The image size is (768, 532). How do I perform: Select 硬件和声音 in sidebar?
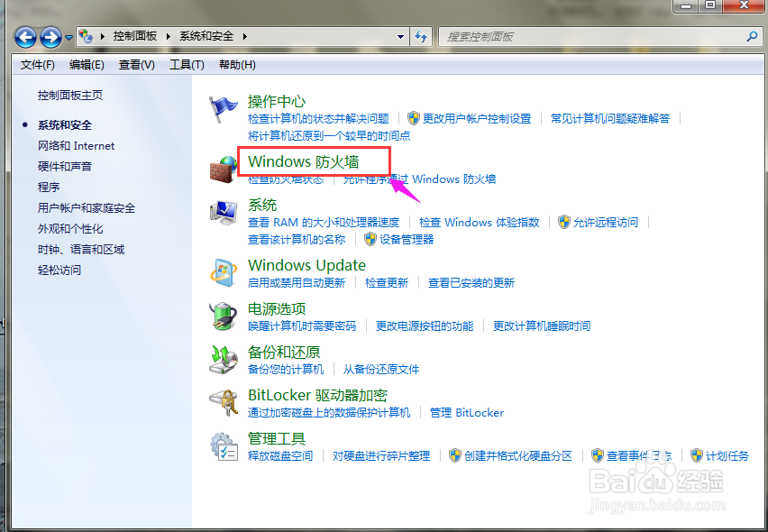tap(65, 167)
